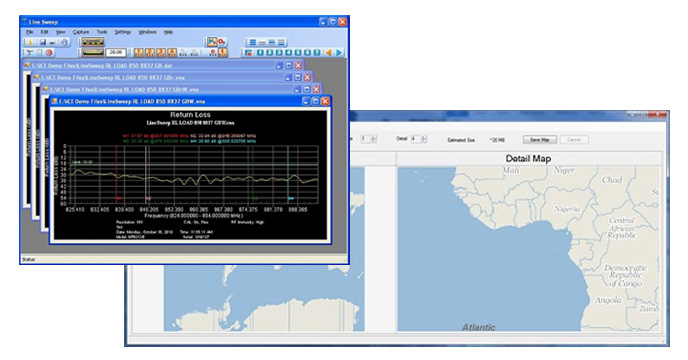Click the Detail stepper field showing 4
Image resolution: width=688 pixels, height=360 pixels.
pos(418,139)
